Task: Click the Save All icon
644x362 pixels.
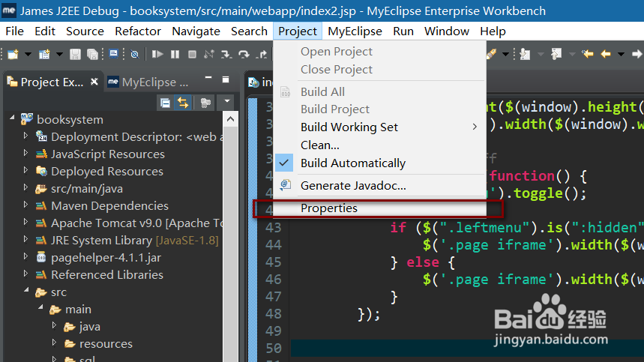Action: tap(93, 54)
